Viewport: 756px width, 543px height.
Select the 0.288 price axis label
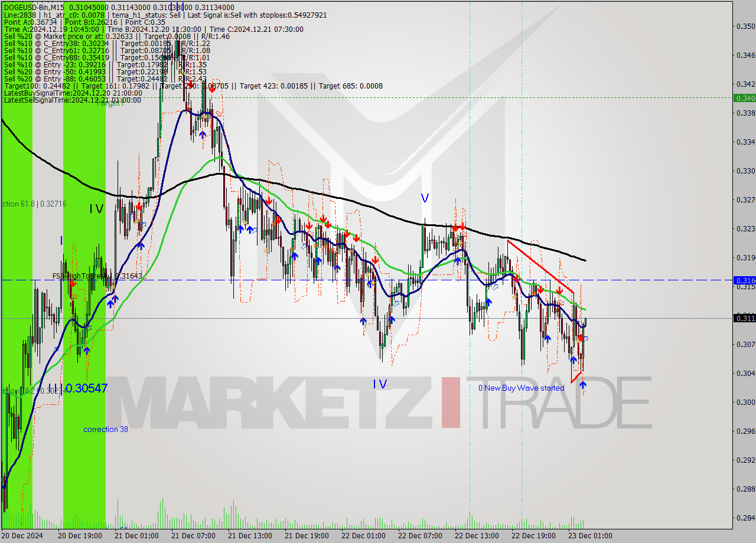[x=745, y=489]
